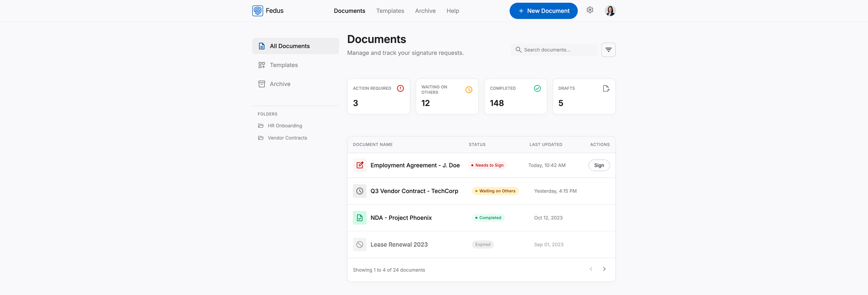Open the Documents top navigation tab
The width and height of the screenshot is (868, 295).
tap(349, 11)
